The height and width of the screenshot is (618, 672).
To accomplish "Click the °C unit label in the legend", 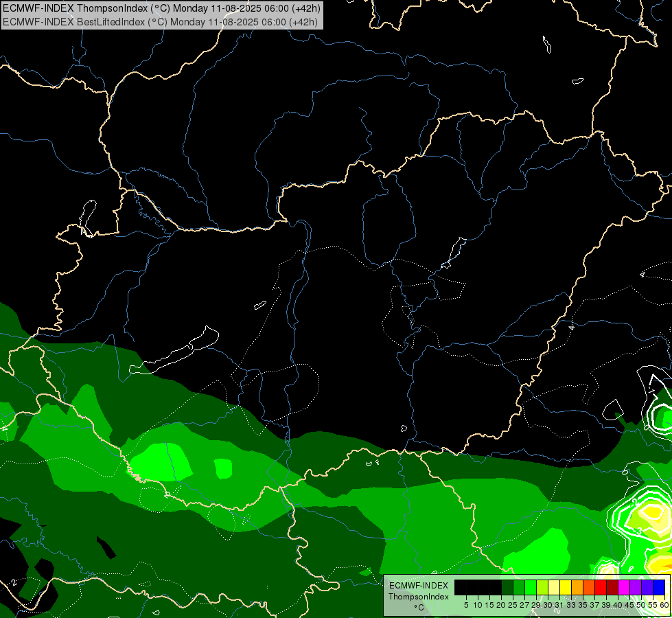I will [x=419, y=608].
